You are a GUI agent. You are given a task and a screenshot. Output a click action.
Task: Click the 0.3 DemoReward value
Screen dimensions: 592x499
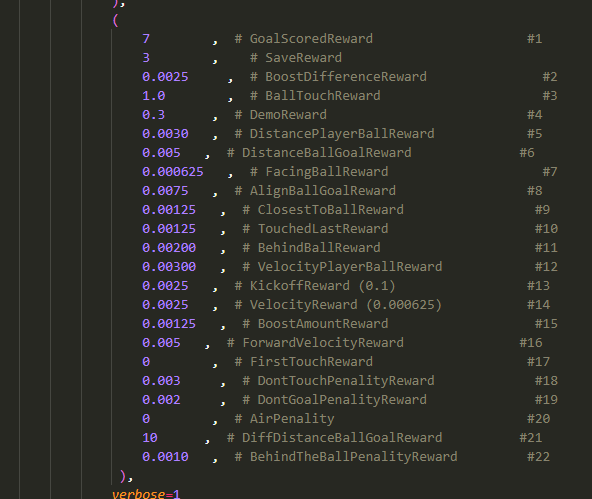tap(154, 114)
